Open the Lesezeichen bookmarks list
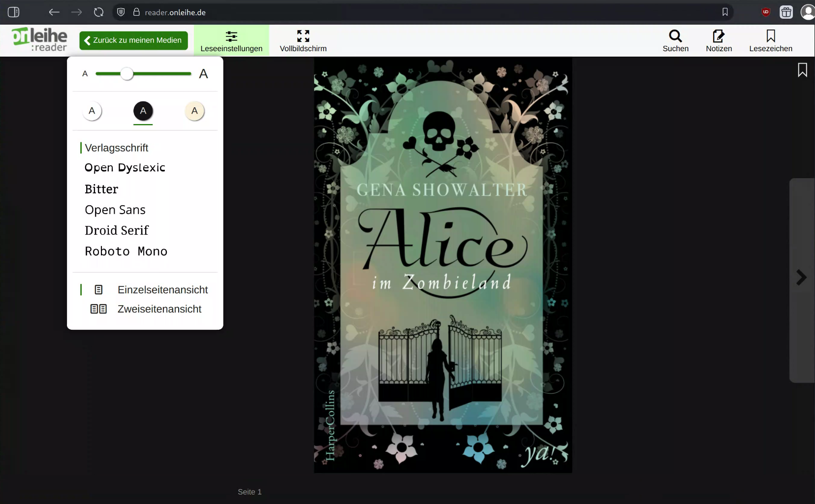Image resolution: width=815 pixels, height=504 pixels. click(x=770, y=40)
